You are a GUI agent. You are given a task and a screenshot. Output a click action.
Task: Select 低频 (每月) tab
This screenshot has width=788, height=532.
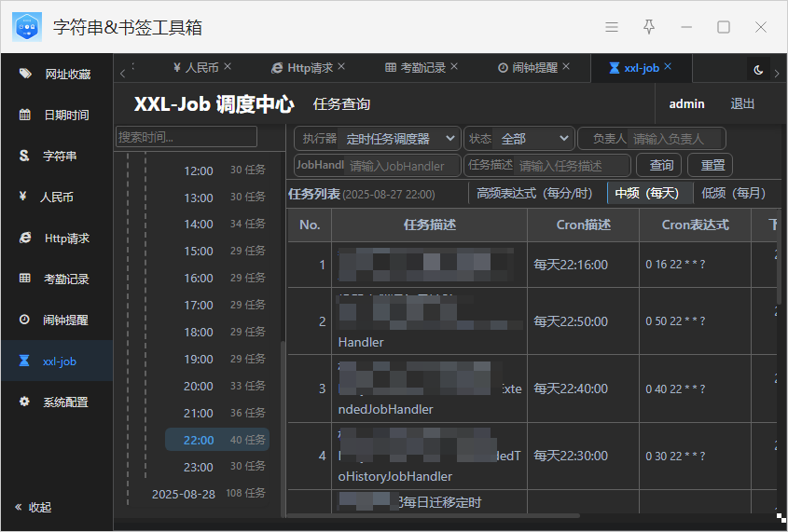pyautogui.click(x=734, y=193)
